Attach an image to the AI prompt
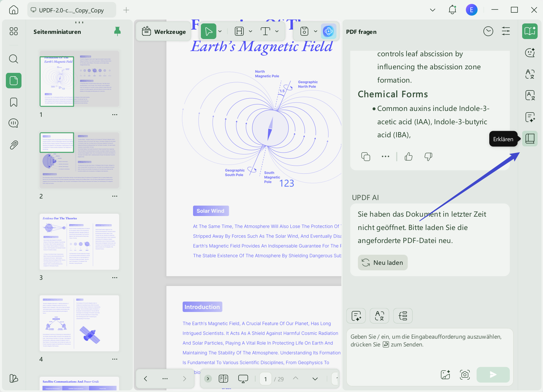 (x=445, y=375)
